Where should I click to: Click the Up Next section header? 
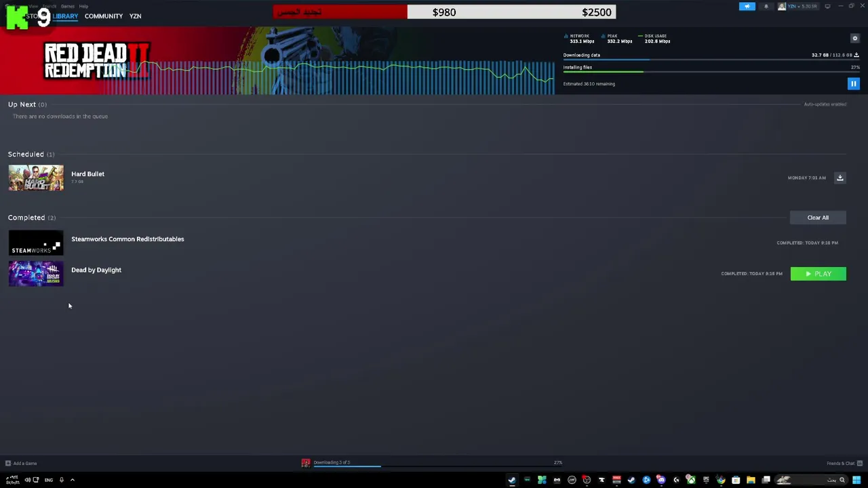(27, 104)
